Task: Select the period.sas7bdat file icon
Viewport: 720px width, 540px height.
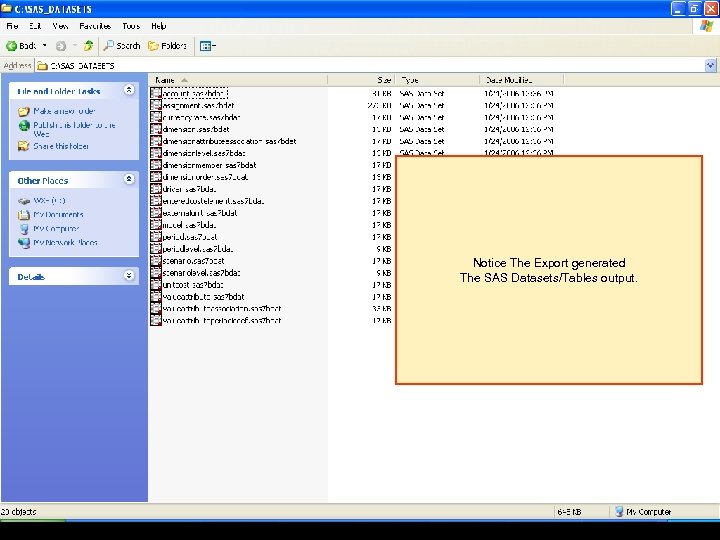Action: 156,237
